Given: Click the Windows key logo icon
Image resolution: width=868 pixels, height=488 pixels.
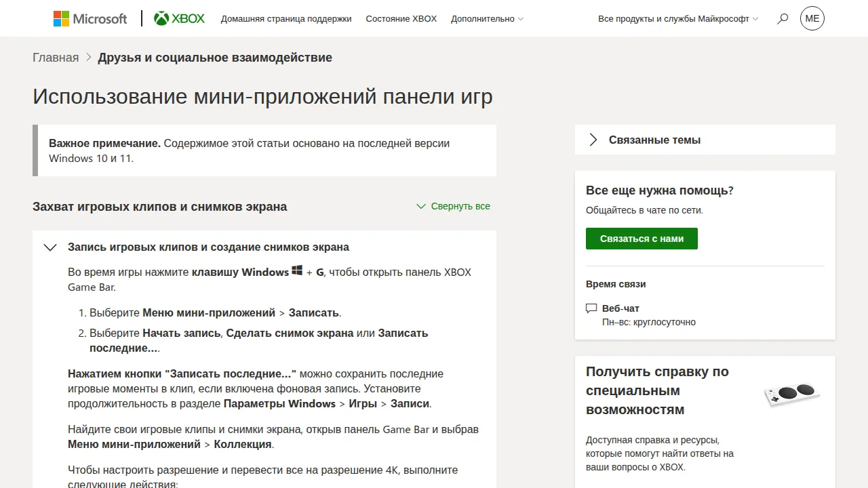Looking at the screenshot, I should point(297,271).
